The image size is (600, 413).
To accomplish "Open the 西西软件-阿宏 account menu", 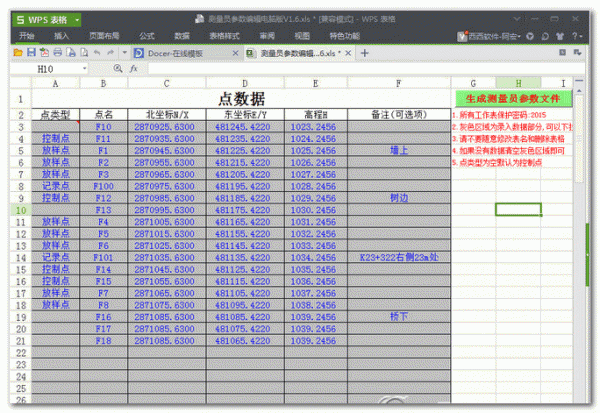I will point(489,36).
